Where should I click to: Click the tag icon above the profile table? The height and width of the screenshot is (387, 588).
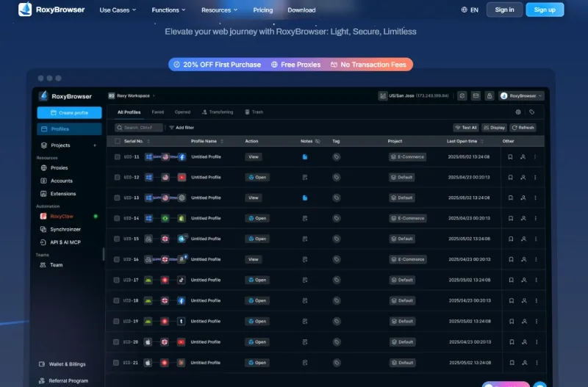coord(531,112)
